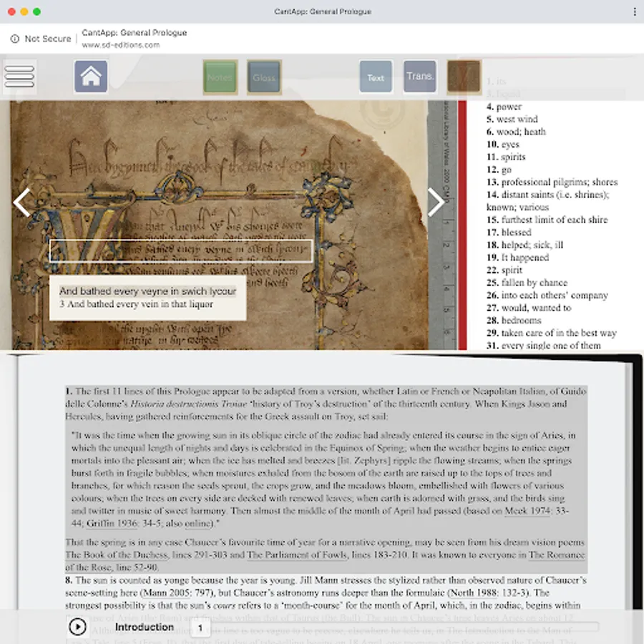Click the site info 'Not Secure' icon
644x644 pixels.
(15, 39)
